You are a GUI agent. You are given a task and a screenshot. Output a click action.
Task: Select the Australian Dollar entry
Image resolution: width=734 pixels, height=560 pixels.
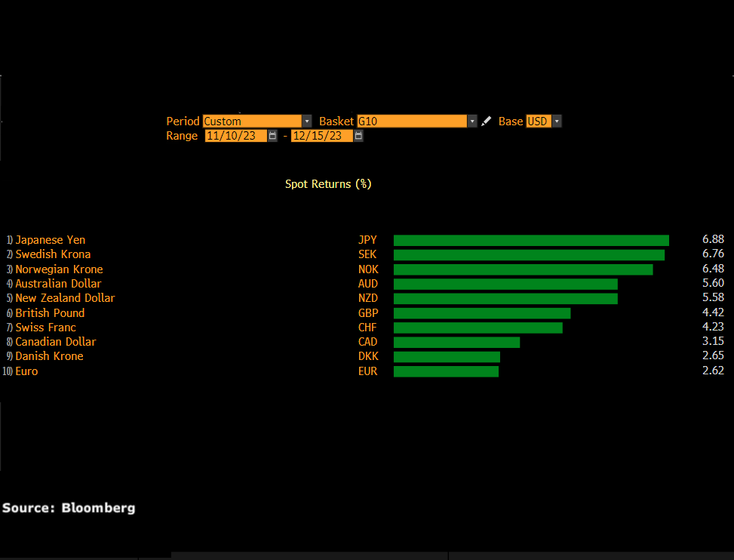click(58, 284)
